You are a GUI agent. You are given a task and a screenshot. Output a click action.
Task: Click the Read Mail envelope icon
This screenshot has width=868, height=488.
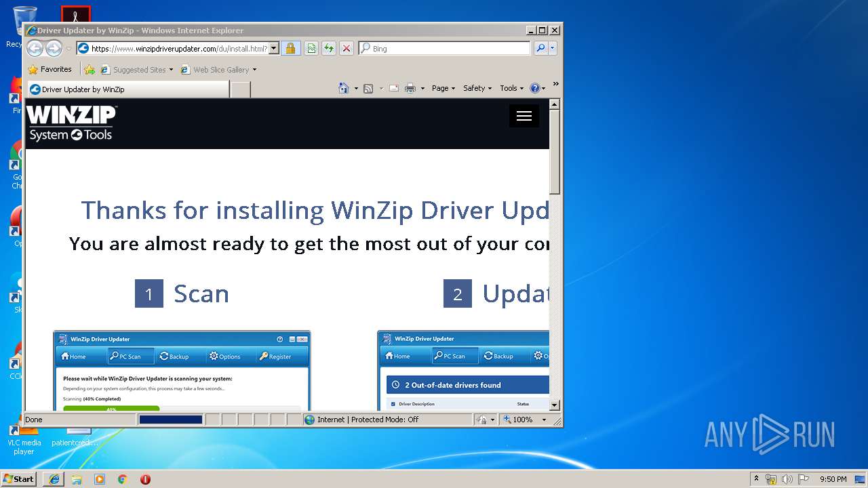pyautogui.click(x=394, y=88)
